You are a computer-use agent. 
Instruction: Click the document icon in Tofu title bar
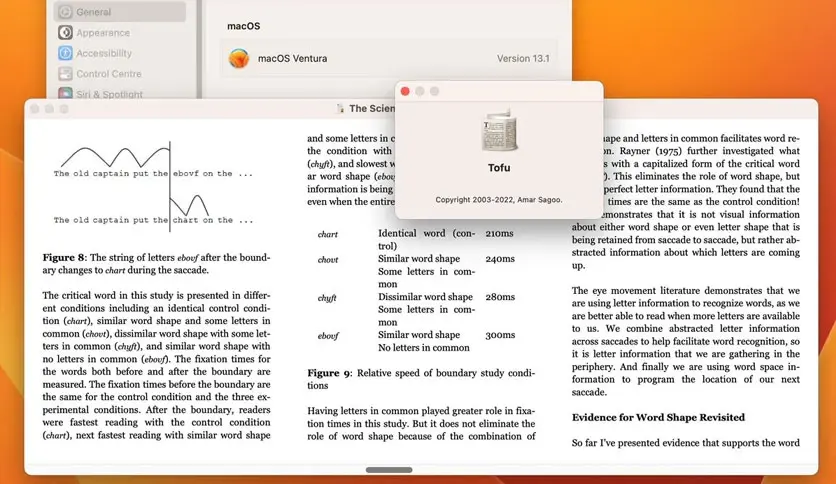click(340, 108)
